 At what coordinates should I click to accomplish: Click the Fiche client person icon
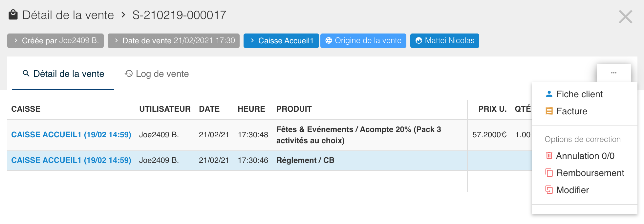[x=549, y=94]
